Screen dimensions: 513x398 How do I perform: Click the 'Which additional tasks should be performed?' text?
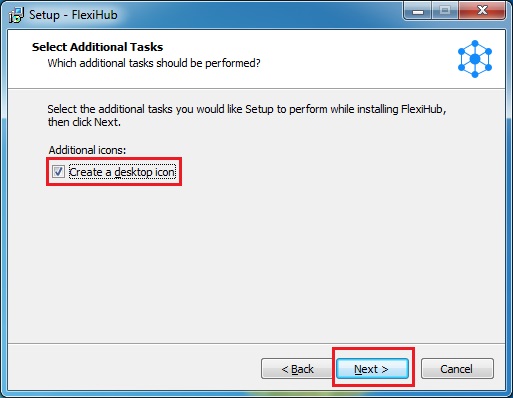(x=154, y=63)
